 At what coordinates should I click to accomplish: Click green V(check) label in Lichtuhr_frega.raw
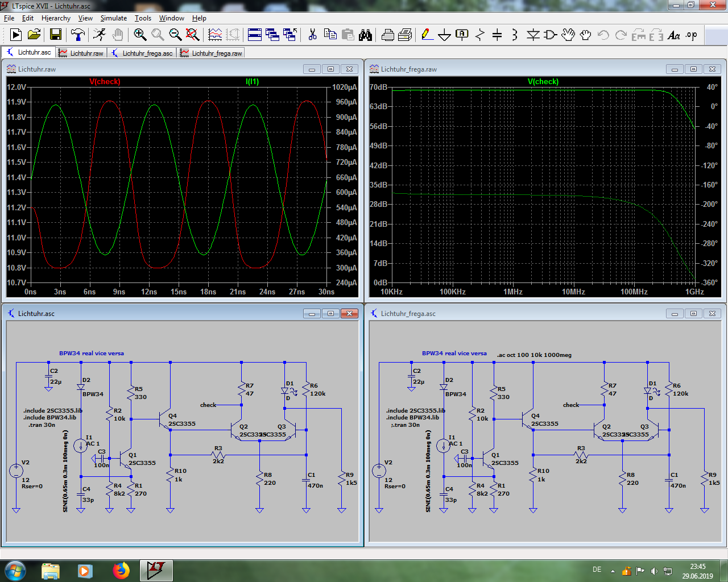click(x=543, y=81)
